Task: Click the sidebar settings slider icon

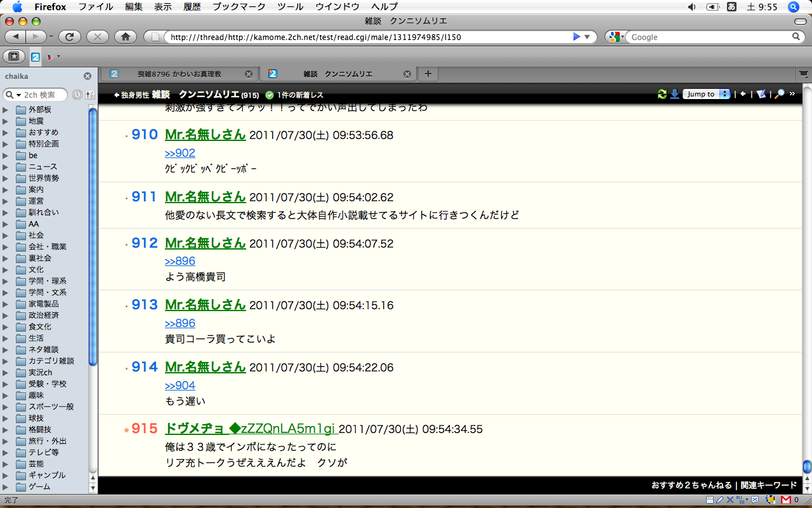Action: pyautogui.click(x=89, y=95)
